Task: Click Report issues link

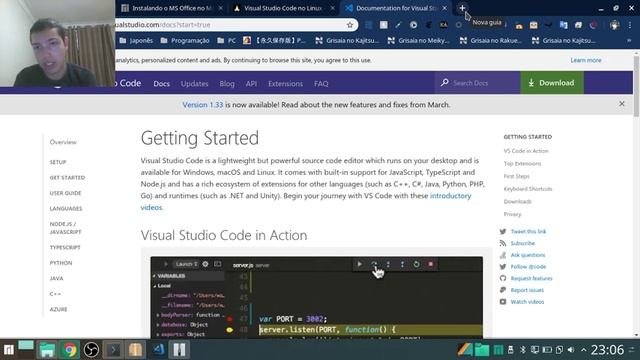Action: point(527,290)
